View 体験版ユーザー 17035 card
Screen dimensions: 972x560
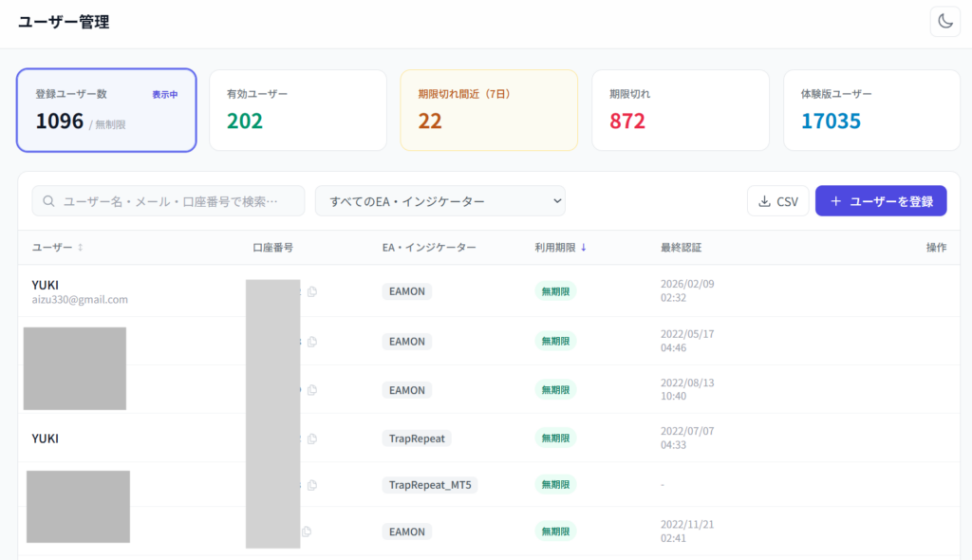pos(871,110)
